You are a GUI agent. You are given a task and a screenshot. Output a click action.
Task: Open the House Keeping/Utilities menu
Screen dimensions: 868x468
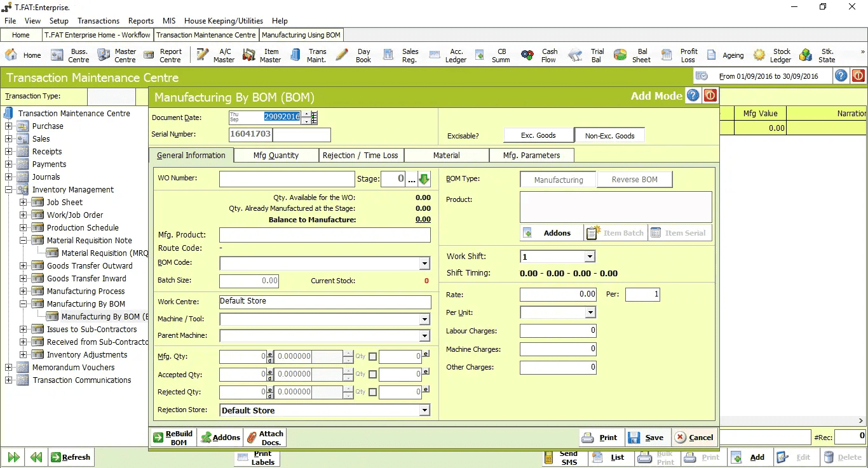point(224,20)
